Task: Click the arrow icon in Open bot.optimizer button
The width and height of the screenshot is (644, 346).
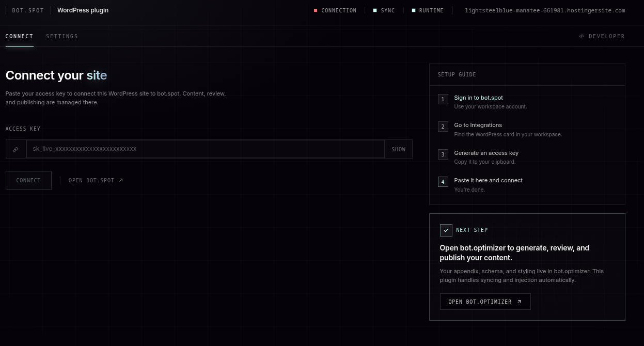Action: pos(519,302)
